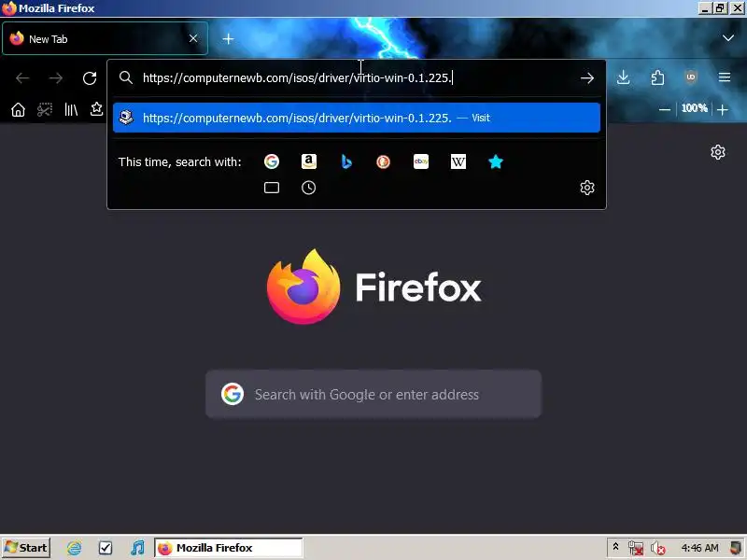Reset zoom via 100% label
The image size is (747, 560).
[694, 108]
